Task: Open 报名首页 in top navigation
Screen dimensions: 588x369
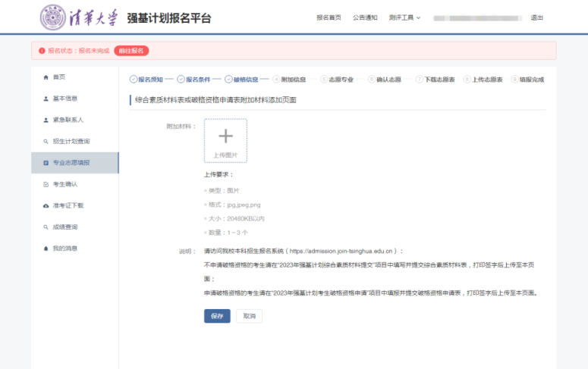Action: [329, 17]
